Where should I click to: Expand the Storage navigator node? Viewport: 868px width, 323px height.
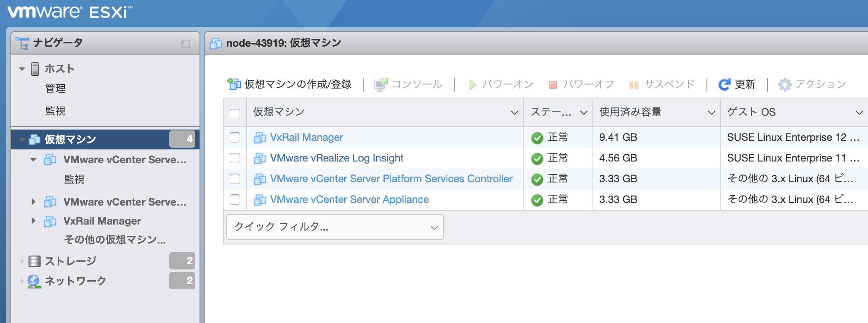pos(22,261)
